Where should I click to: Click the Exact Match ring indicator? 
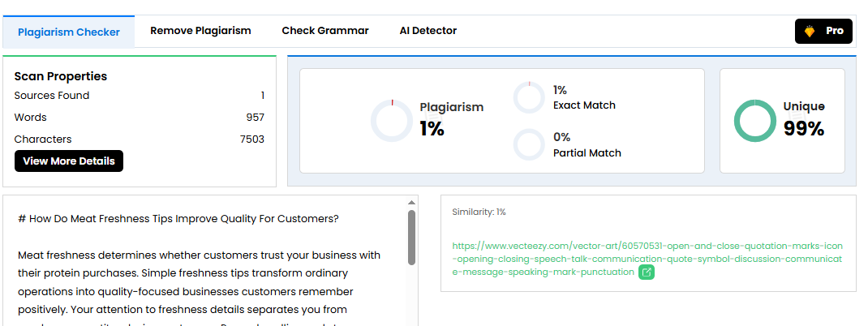coord(529,97)
